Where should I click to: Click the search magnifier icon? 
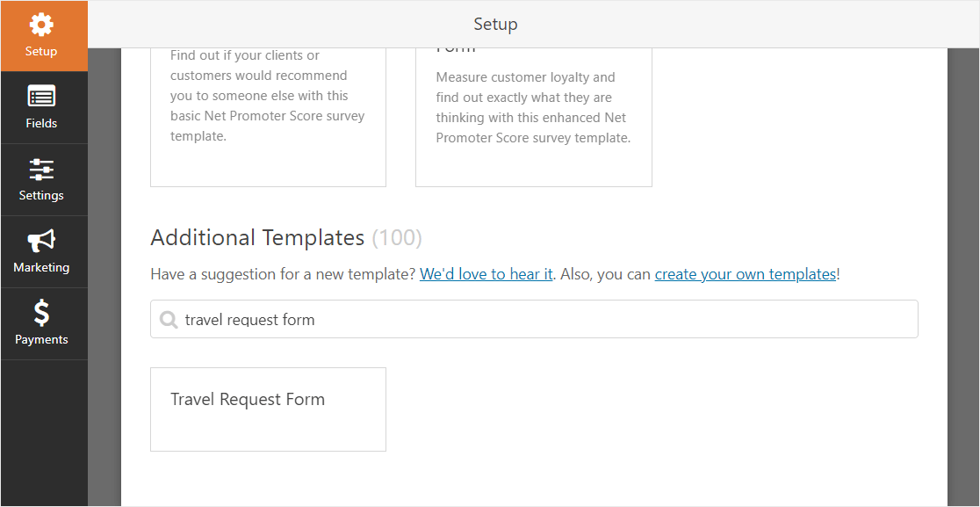tap(168, 320)
